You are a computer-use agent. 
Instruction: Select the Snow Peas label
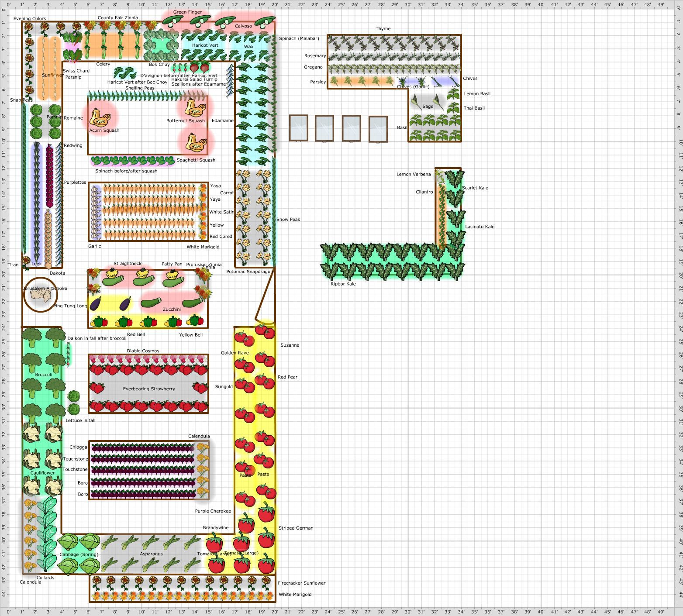288,219
